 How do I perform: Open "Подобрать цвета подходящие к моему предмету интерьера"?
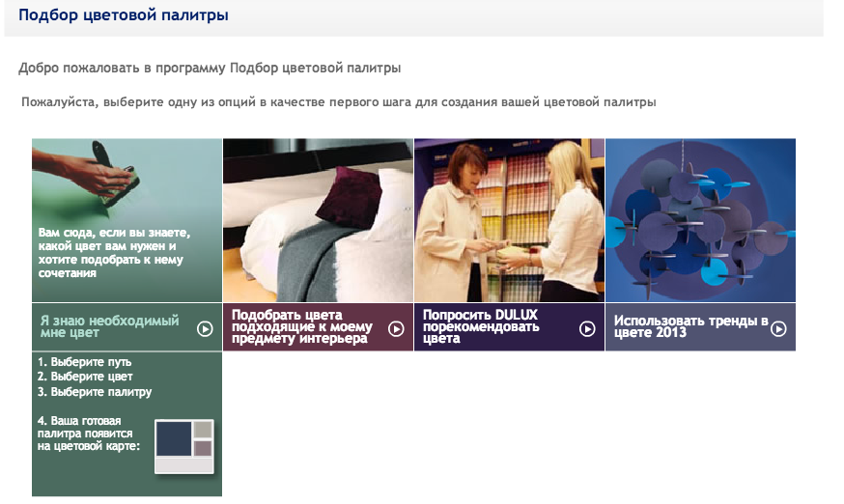302,326
